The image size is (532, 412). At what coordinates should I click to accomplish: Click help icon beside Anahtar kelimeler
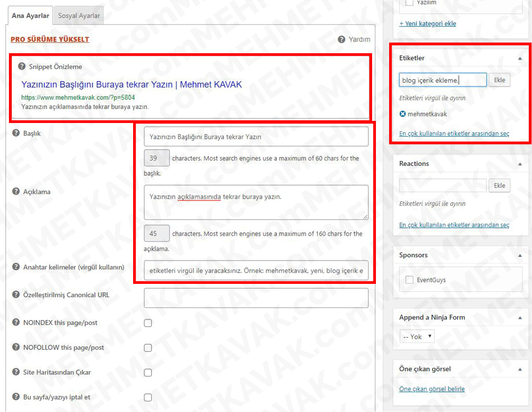tap(16, 267)
